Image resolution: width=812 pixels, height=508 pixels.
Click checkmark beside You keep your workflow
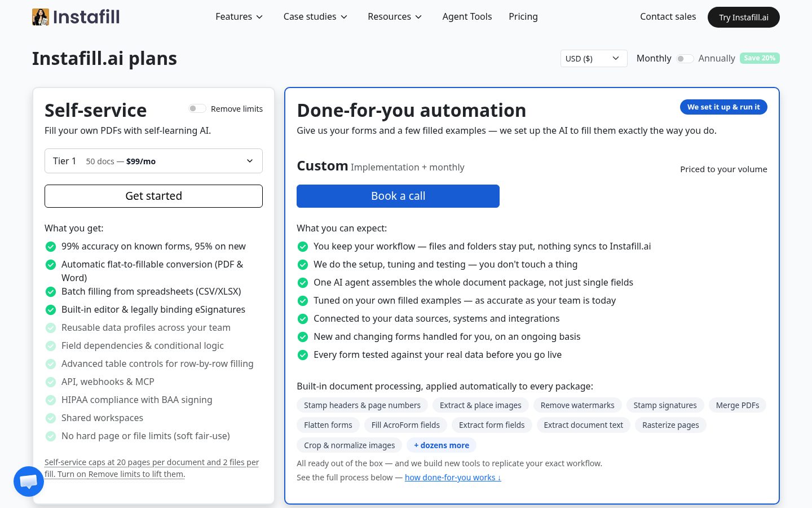(303, 247)
